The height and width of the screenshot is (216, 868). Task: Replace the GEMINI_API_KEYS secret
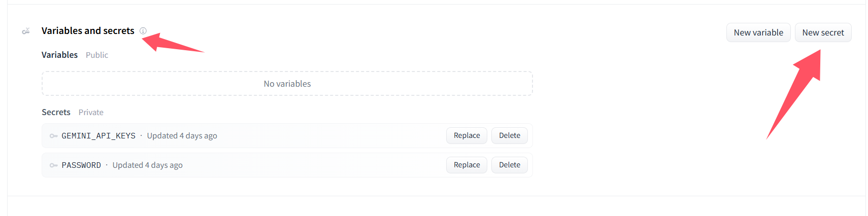click(x=466, y=135)
